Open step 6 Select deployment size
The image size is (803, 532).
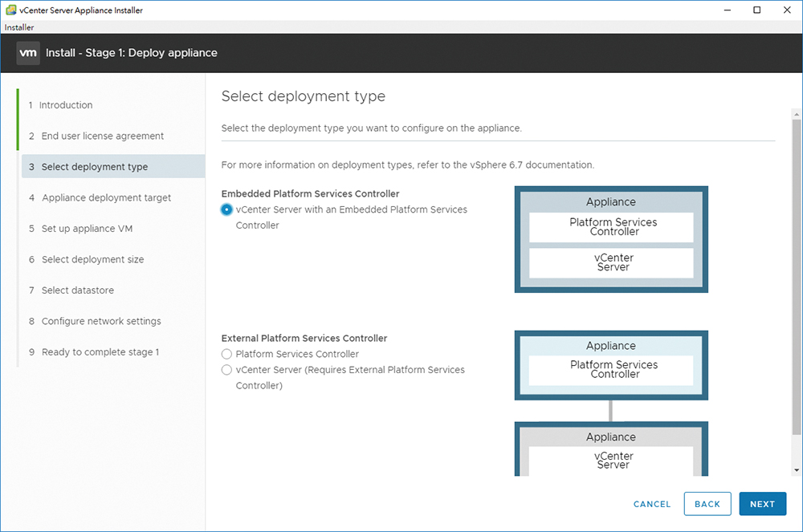[87, 259]
